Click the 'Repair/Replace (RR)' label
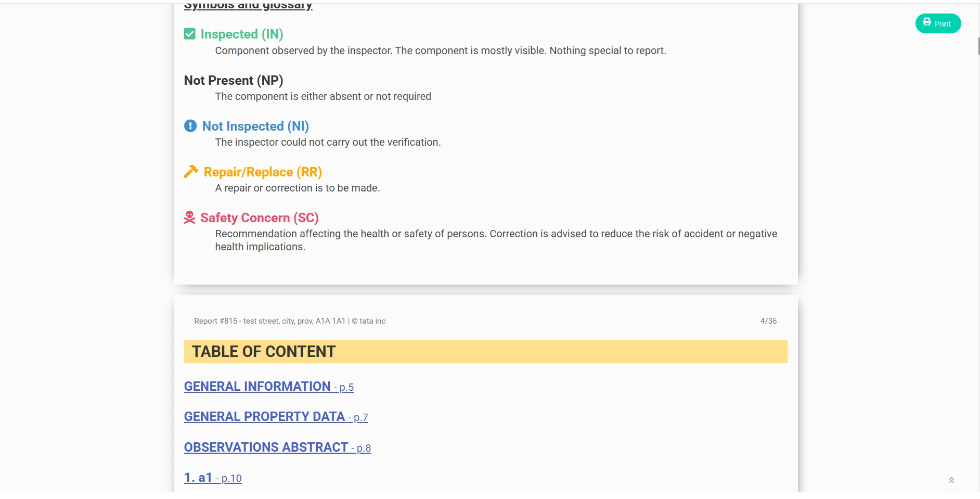The image size is (980, 499). [x=263, y=172]
